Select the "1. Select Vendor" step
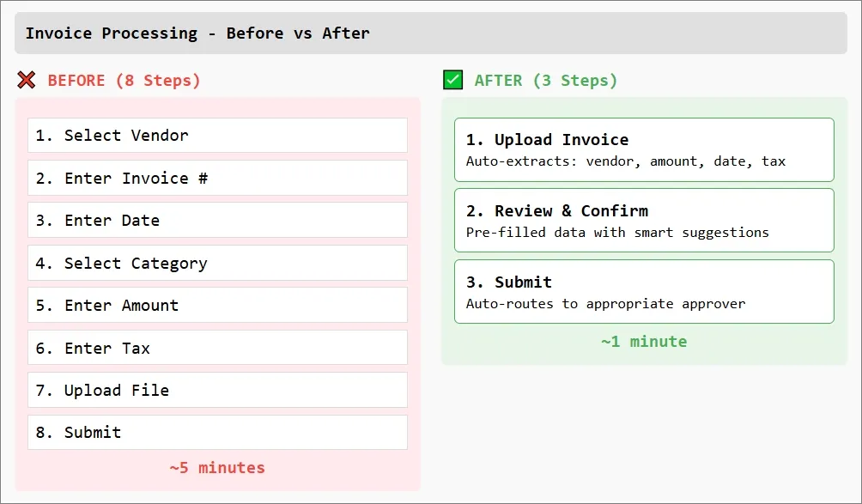This screenshot has height=504, width=862. [x=217, y=136]
